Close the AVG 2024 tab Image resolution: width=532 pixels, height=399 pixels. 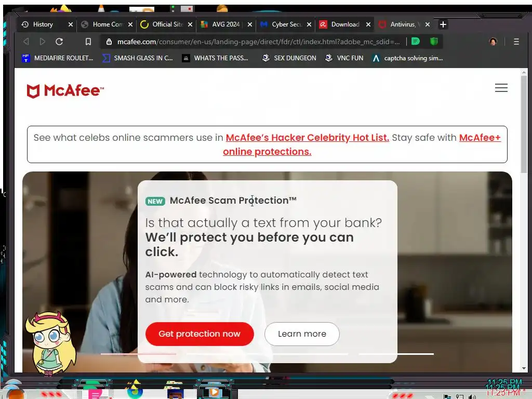click(250, 24)
